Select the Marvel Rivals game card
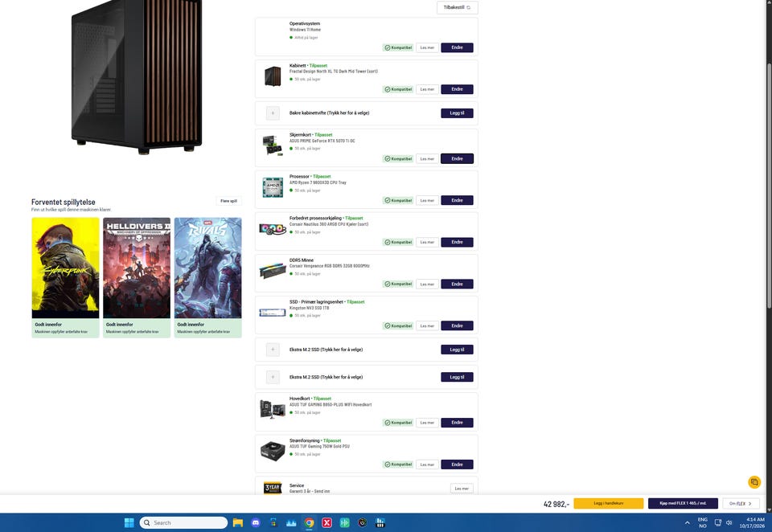The height and width of the screenshot is (532, 772). tap(207, 277)
